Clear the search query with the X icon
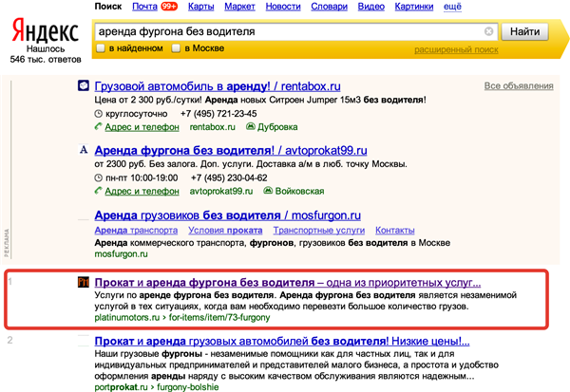 click(x=489, y=31)
